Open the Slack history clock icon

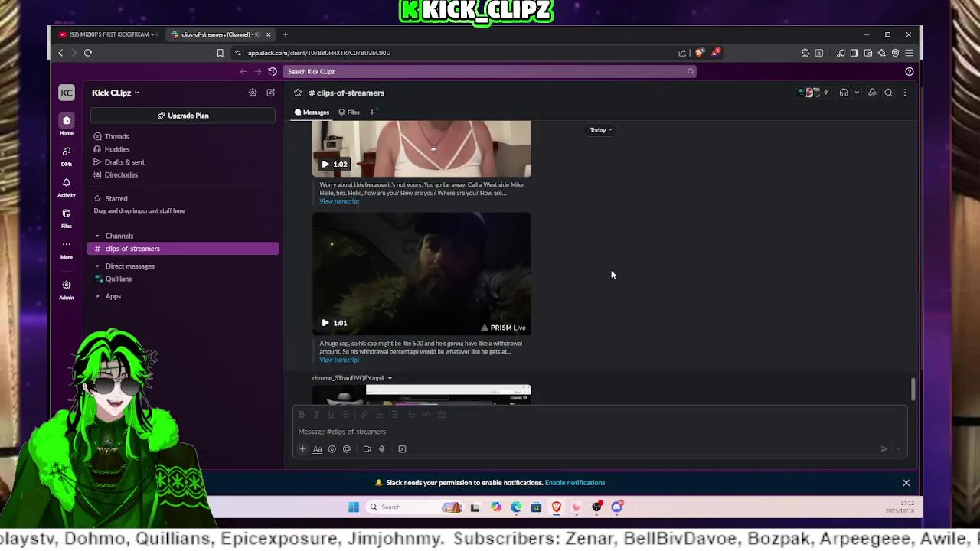point(273,71)
